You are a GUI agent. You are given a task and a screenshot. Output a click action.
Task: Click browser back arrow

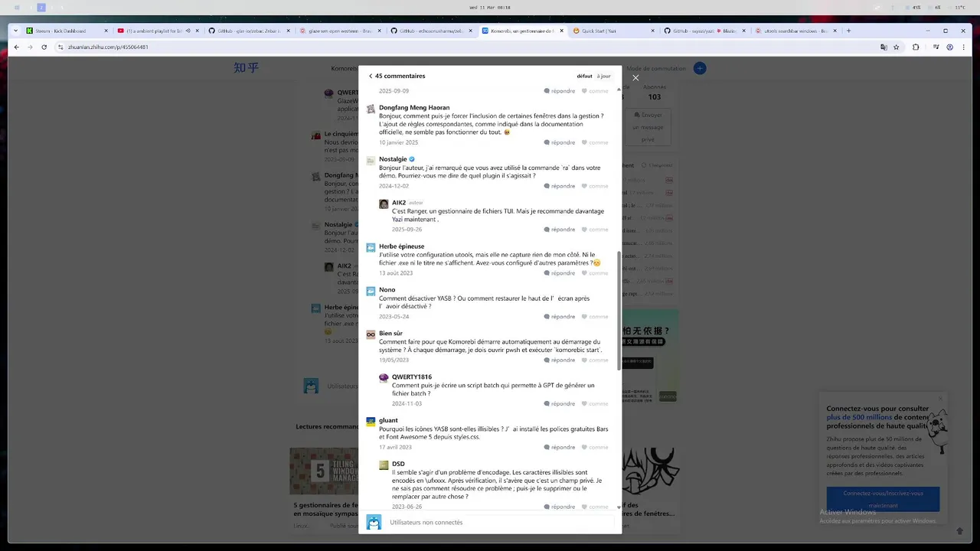pos(17,47)
